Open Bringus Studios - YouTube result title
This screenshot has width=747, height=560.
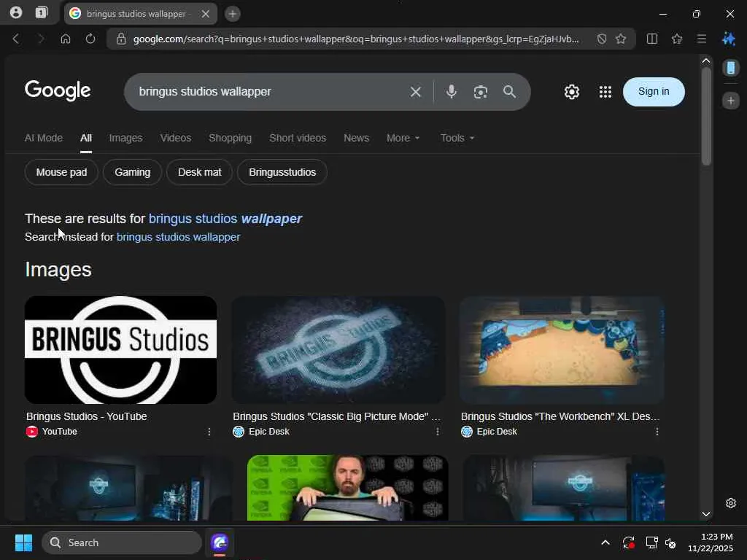click(87, 416)
